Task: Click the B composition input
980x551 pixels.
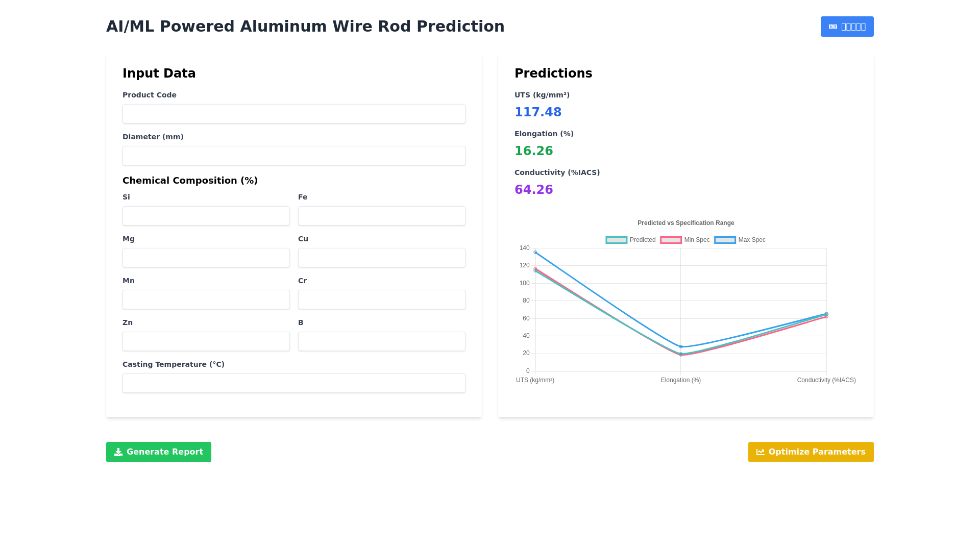Action: [382, 341]
